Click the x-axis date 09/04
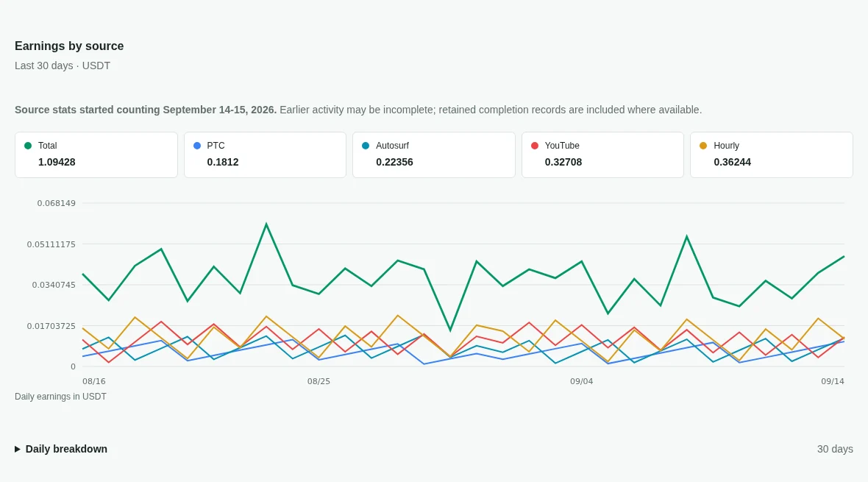The image size is (868, 482). click(x=581, y=381)
